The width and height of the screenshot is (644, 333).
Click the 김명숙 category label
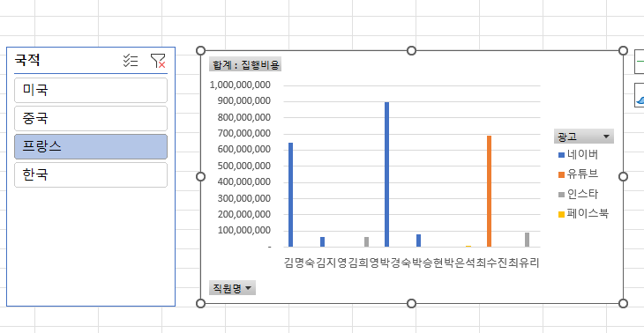tap(299, 263)
